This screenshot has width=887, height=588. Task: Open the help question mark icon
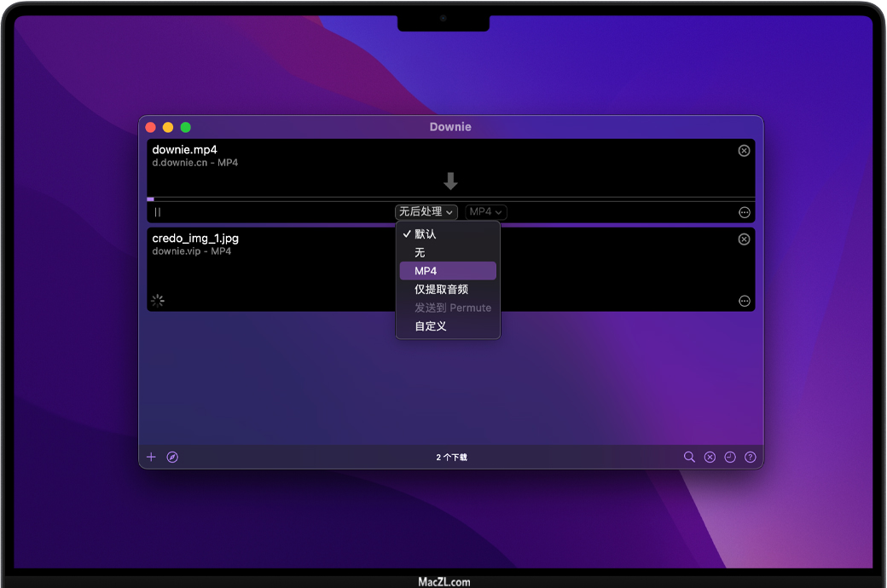tap(751, 457)
